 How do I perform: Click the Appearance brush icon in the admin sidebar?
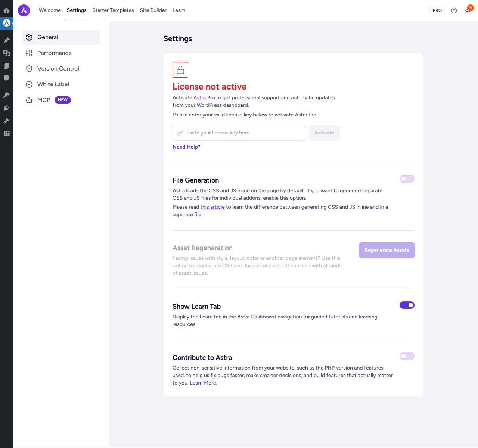tap(6, 95)
